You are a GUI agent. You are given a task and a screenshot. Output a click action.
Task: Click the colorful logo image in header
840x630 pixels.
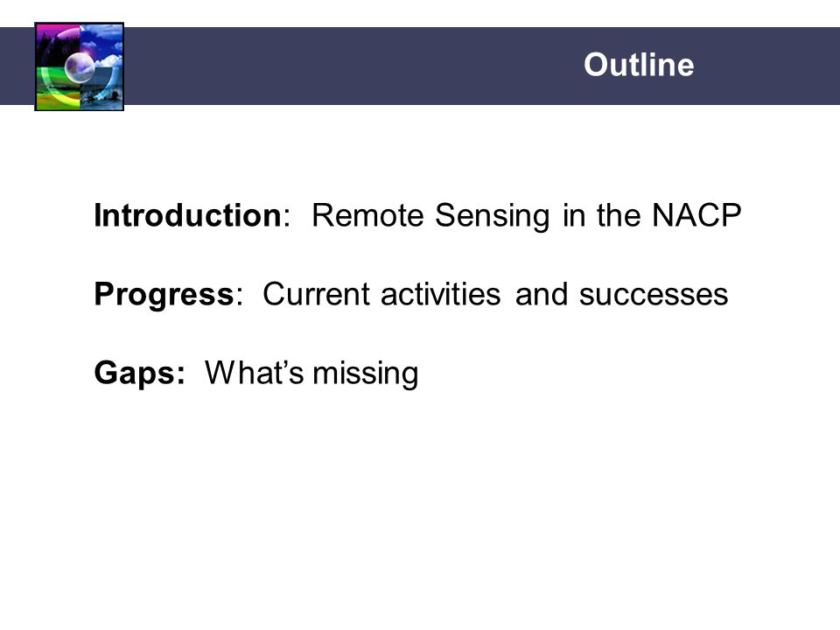point(80,66)
